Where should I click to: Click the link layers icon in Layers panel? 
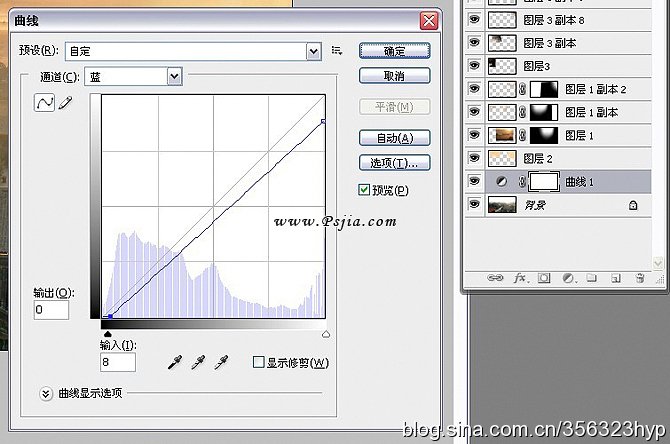coord(495,278)
